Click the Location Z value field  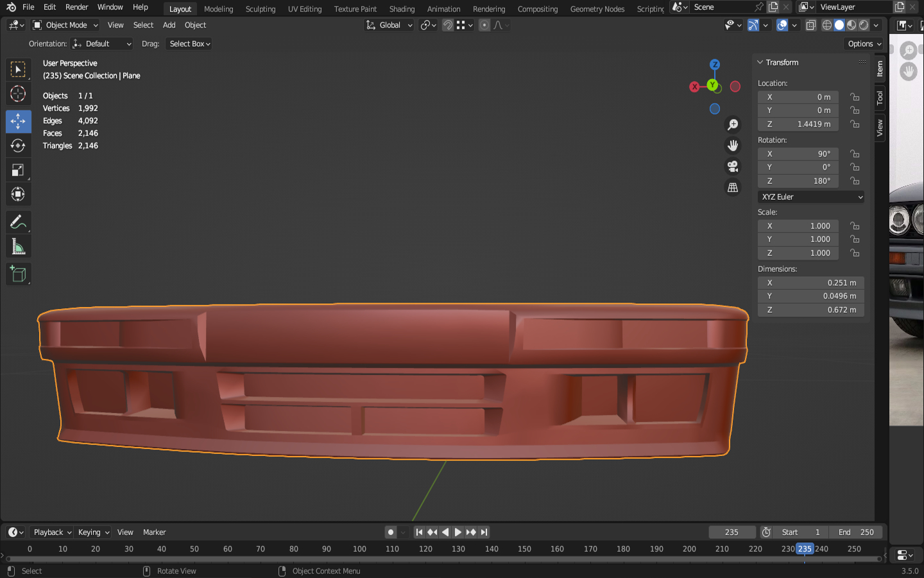(x=798, y=125)
